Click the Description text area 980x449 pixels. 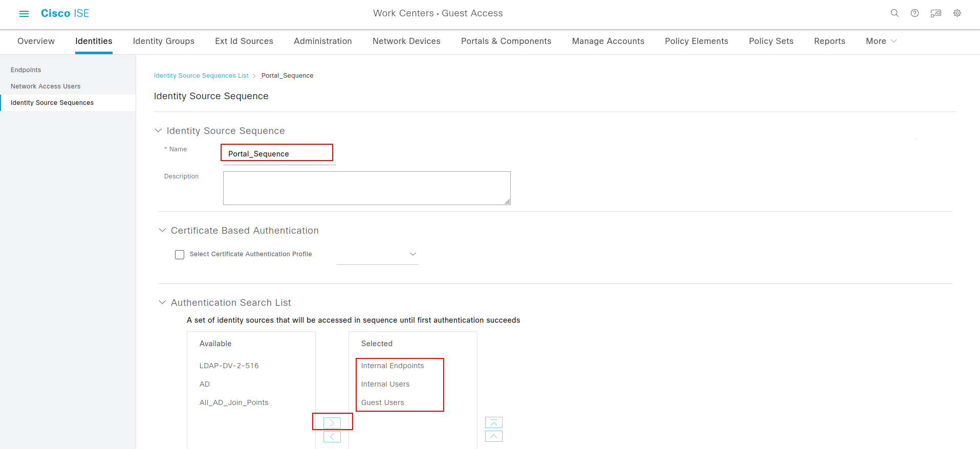tap(366, 188)
